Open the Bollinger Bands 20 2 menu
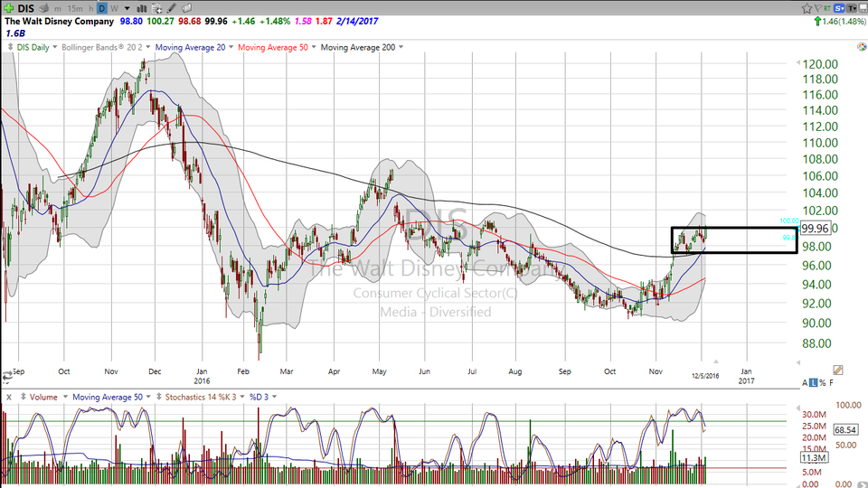This screenshot has width=868, height=488. tap(102, 48)
